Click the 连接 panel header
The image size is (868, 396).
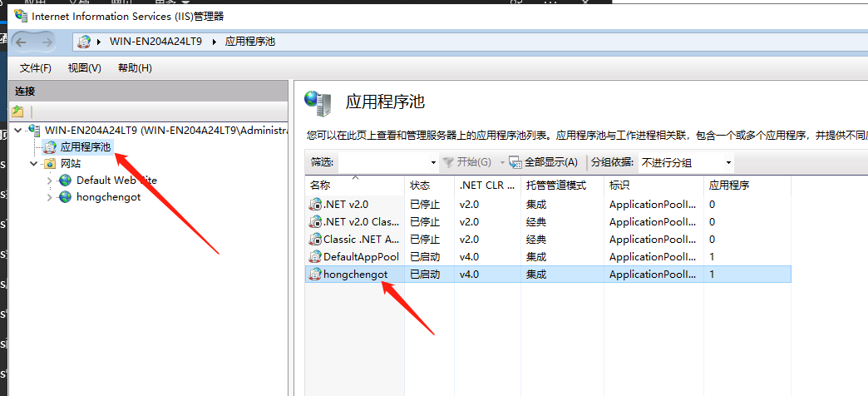pyautogui.click(x=148, y=92)
